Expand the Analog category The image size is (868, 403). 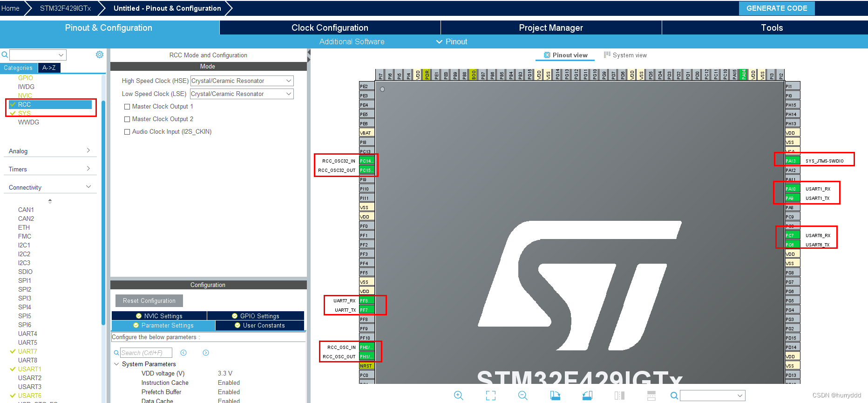pos(50,151)
